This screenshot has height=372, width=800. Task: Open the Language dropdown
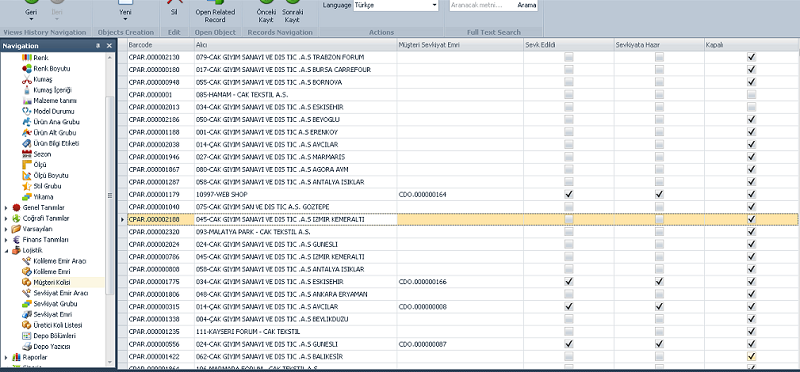434,5
